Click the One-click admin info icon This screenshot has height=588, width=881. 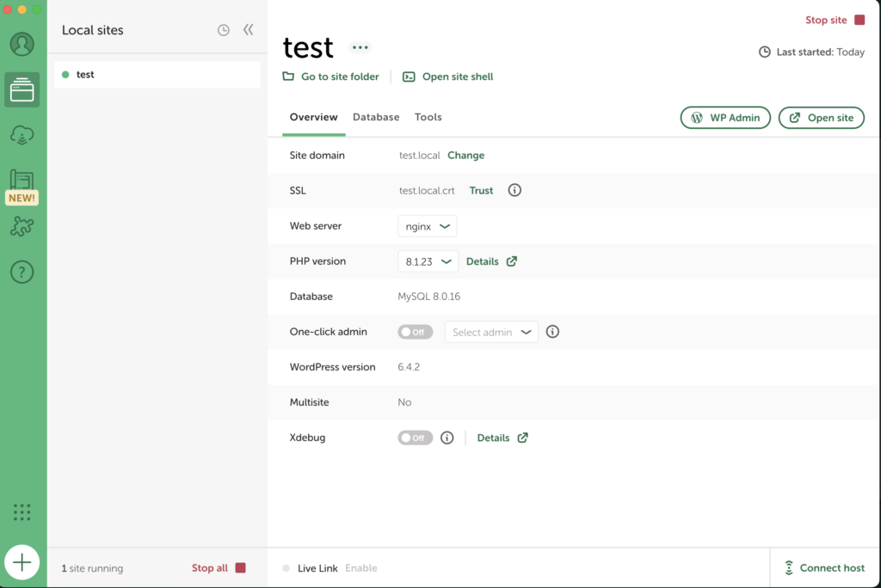click(x=553, y=332)
